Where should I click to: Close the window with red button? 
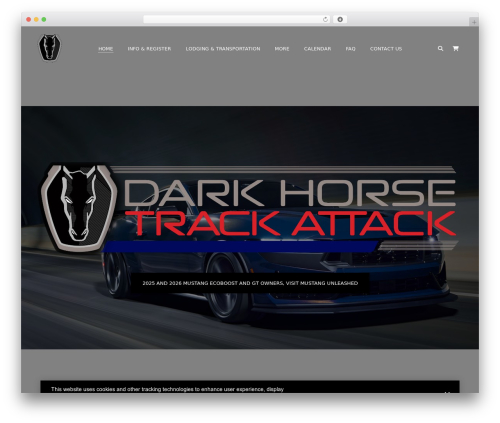[x=29, y=20]
